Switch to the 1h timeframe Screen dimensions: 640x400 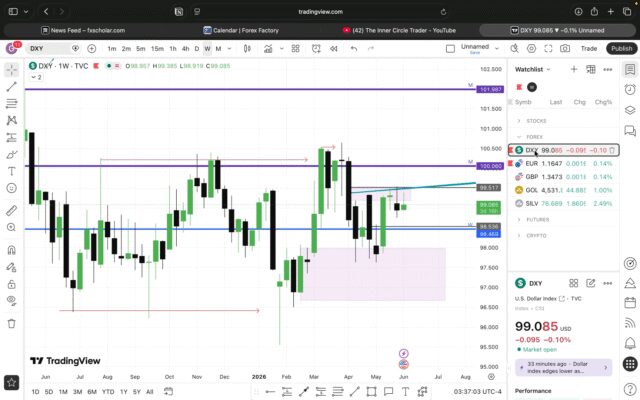[173, 49]
